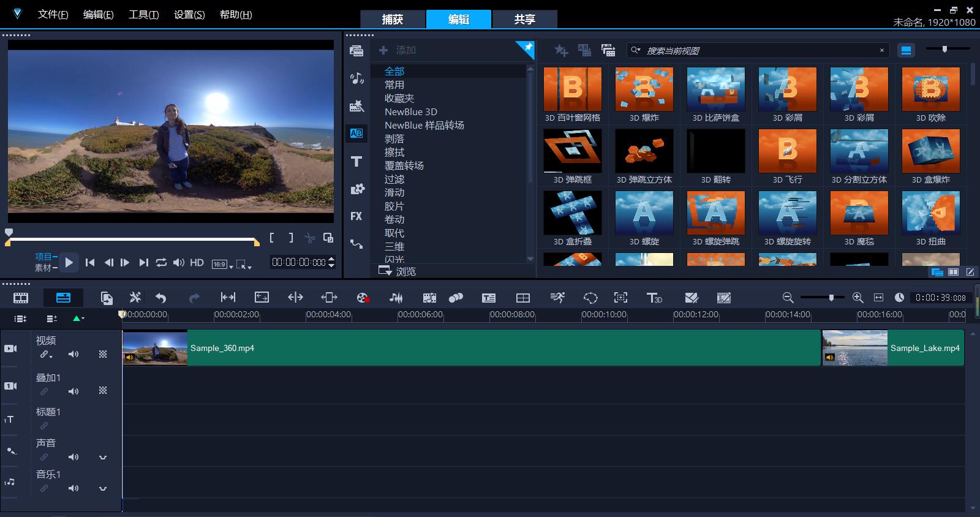The height and width of the screenshot is (517, 980).
Task: Open the search filter dropdown magnifier
Action: pos(636,50)
